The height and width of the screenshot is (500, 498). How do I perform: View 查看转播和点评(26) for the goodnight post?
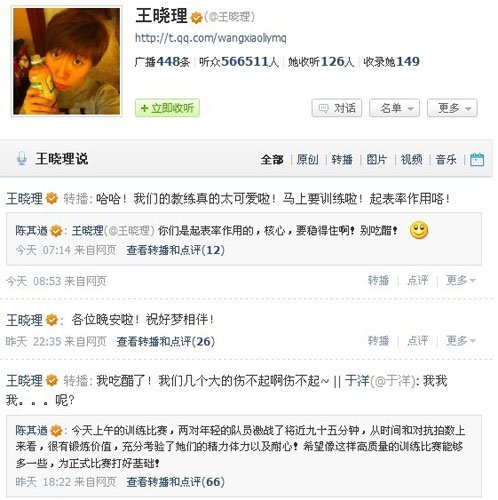click(x=166, y=341)
